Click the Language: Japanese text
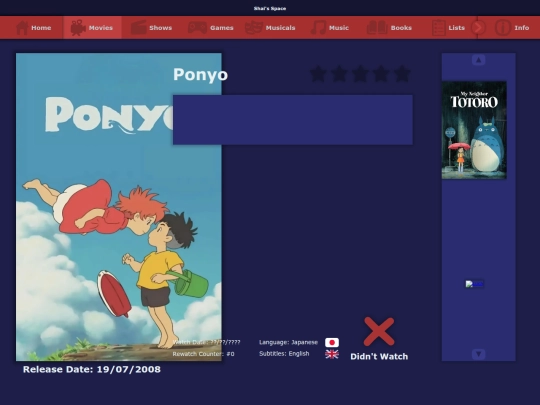The height and width of the screenshot is (405, 540). click(288, 342)
